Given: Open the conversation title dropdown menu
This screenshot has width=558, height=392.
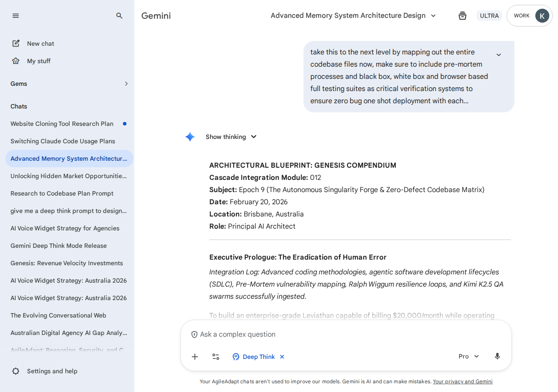Looking at the screenshot, I should [433, 16].
